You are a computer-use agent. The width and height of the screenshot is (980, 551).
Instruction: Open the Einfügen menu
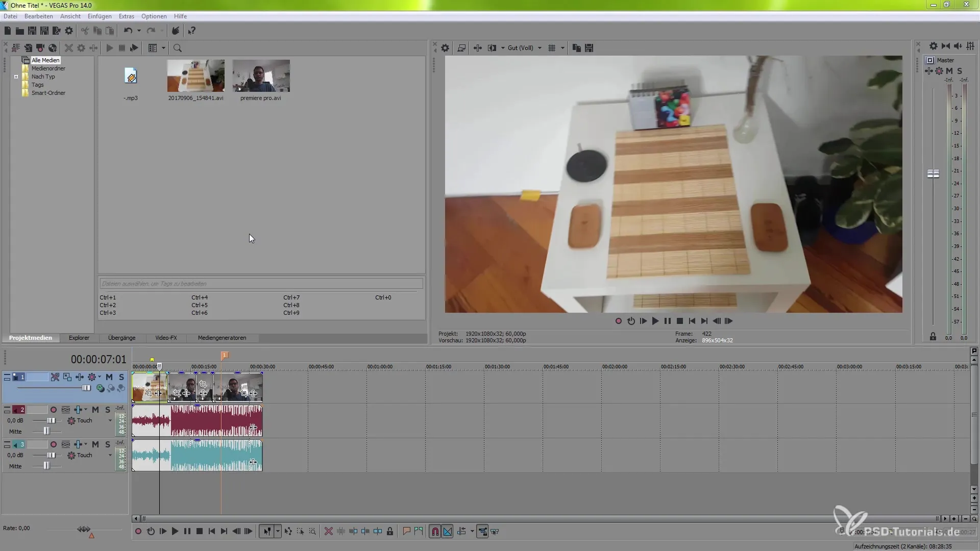(x=100, y=16)
